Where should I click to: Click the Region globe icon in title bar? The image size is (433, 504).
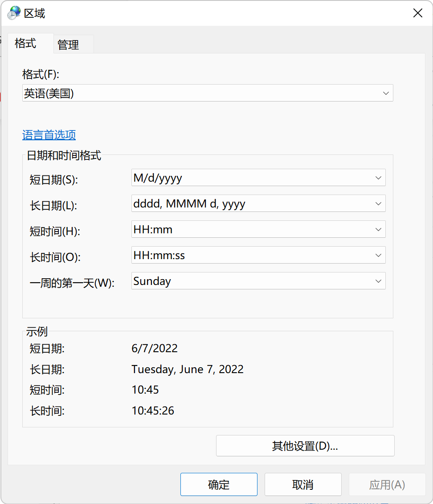(x=14, y=13)
